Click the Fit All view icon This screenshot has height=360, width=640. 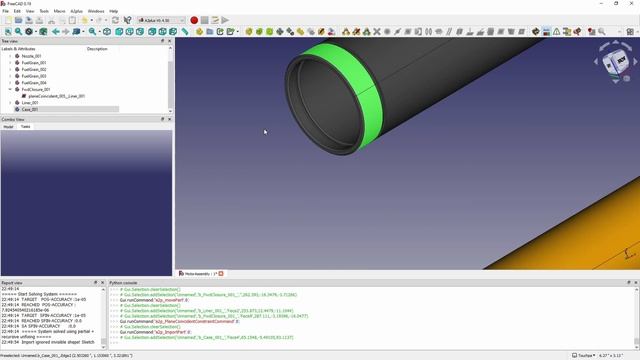click(x=8, y=31)
